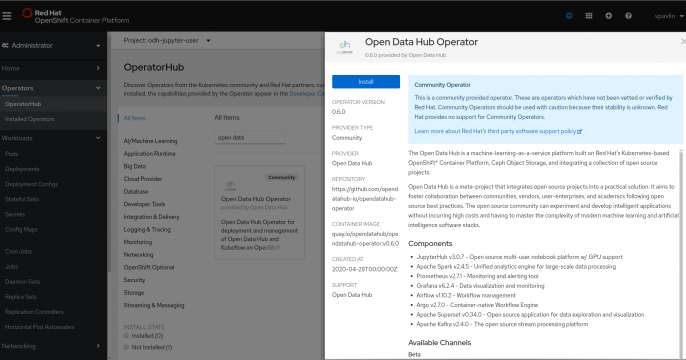This screenshot has height=360, width=686.
Task: Open Replication Controllers in sidebar
Action: (34, 312)
